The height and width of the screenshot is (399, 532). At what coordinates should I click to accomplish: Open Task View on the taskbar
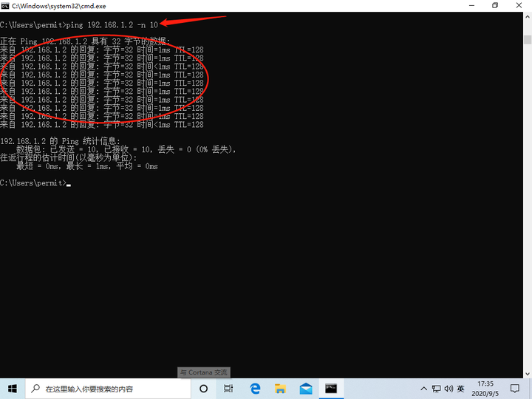click(x=228, y=389)
